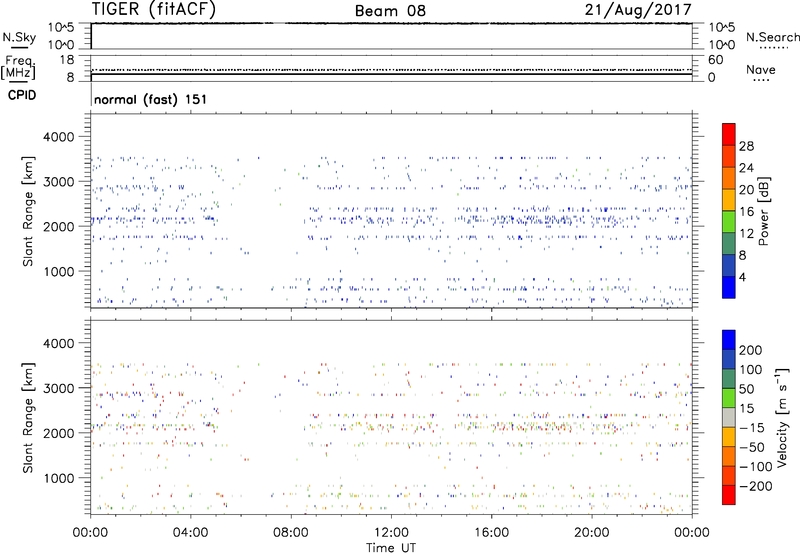Click the 60 tick on Nave axis
Viewport: 800px width, 554px height.
click(x=715, y=60)
